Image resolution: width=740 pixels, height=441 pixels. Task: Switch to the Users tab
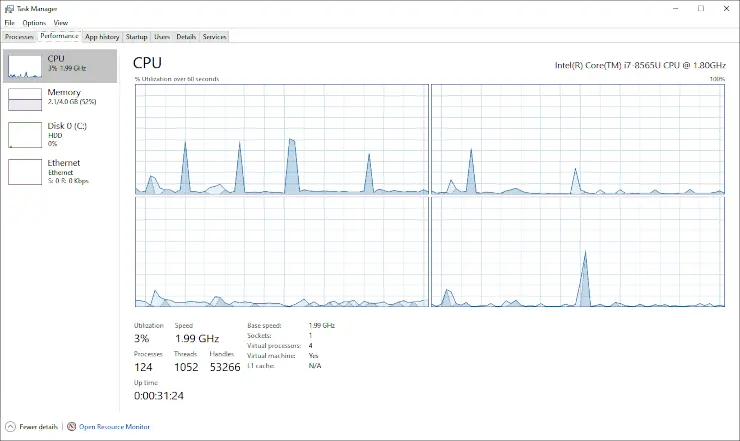(x=162, y=37)
